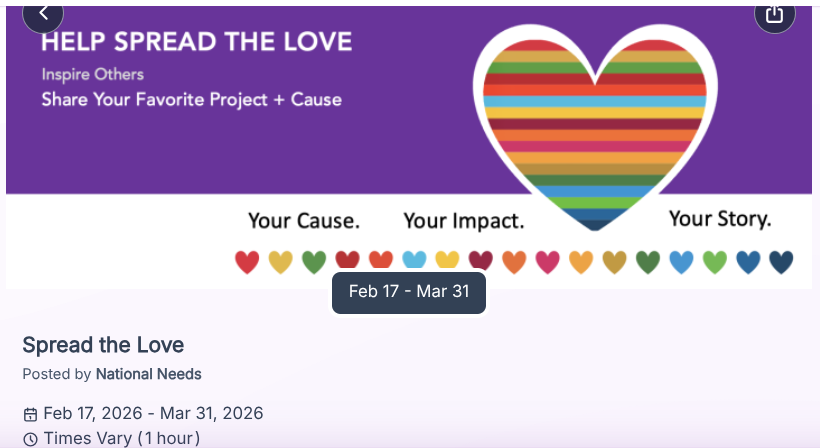This screenshot has height=448, width=820.
Task: Click the Feb 17 - Mar 31 date badge
Action: pyautogui.click(x=409, y=292)
